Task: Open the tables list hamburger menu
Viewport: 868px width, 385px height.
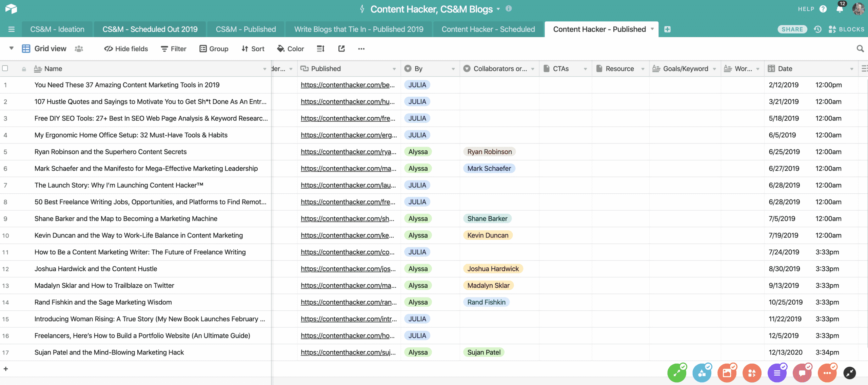Action: click(11, 29)
